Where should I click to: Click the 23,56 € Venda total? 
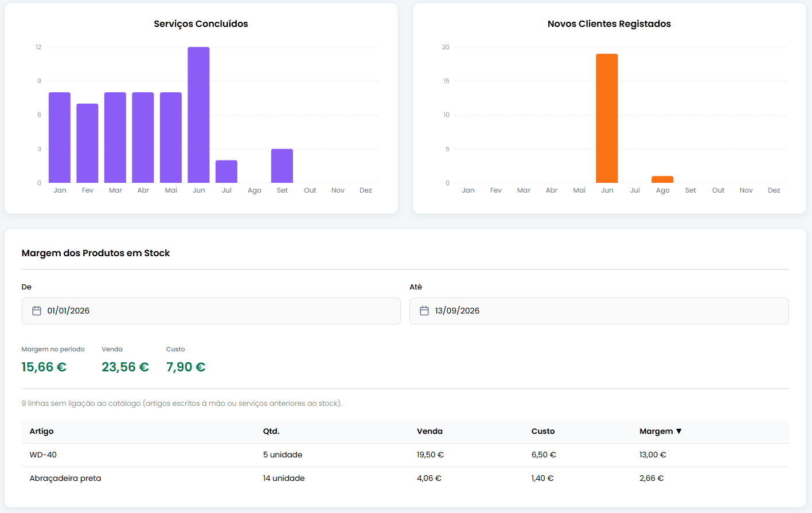126,367
